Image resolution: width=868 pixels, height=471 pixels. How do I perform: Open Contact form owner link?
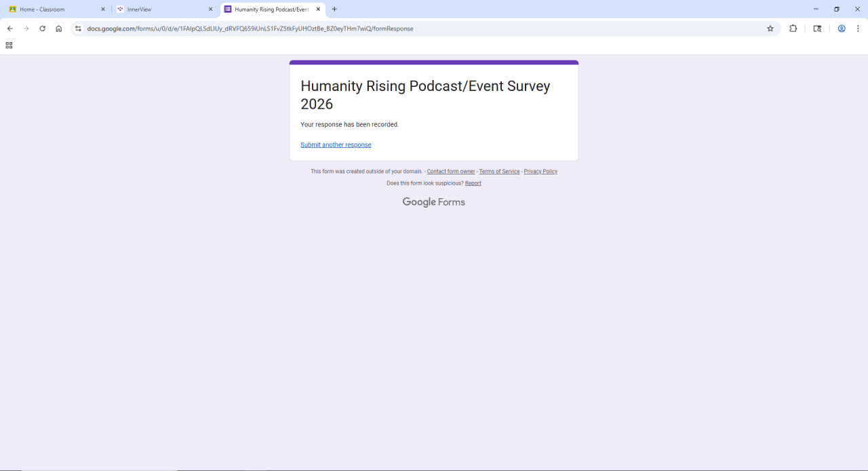pos(451,172)
